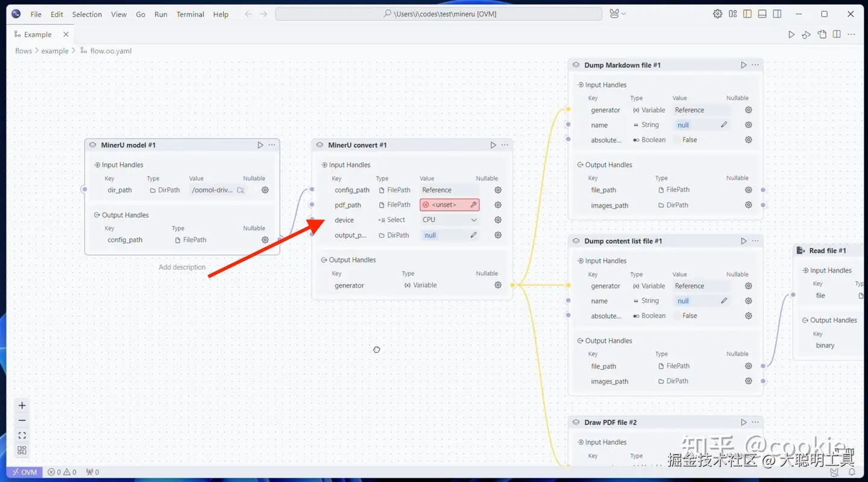Open settings gear for device handle

tap(498, 220)
